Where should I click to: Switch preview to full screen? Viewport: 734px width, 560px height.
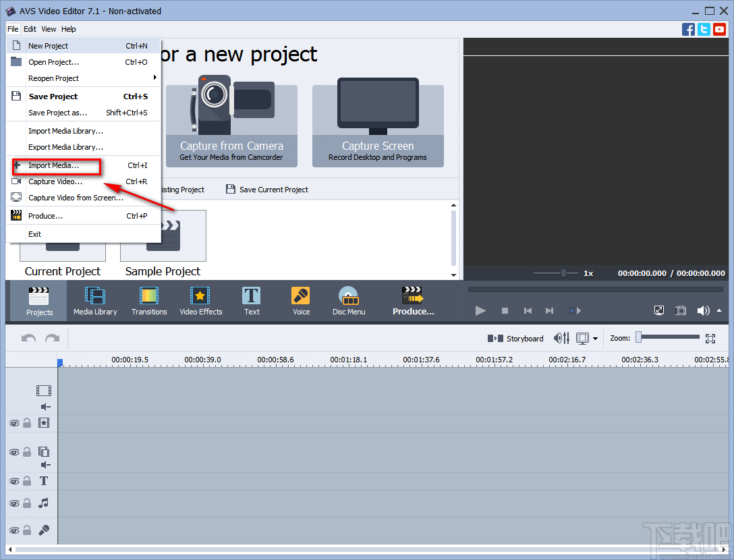[x=659, y=310]
